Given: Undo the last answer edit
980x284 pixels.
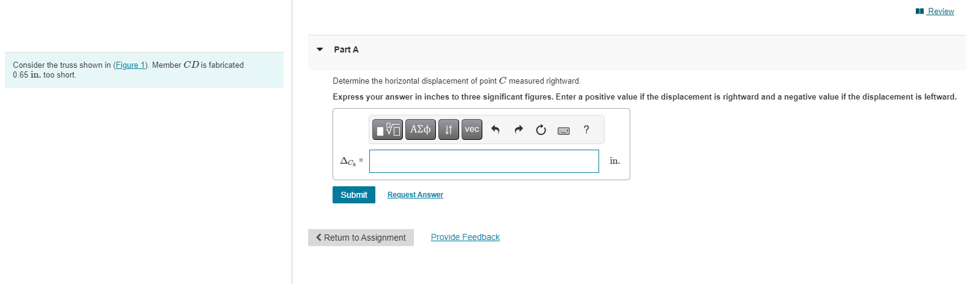Looking at the screenshot, I should 495,129.
